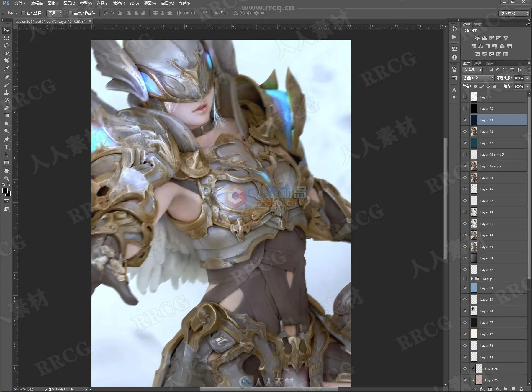The image size is (532, 392).
Task: Hide Layer 38 visibility
Action: click(x=465, y=258)
